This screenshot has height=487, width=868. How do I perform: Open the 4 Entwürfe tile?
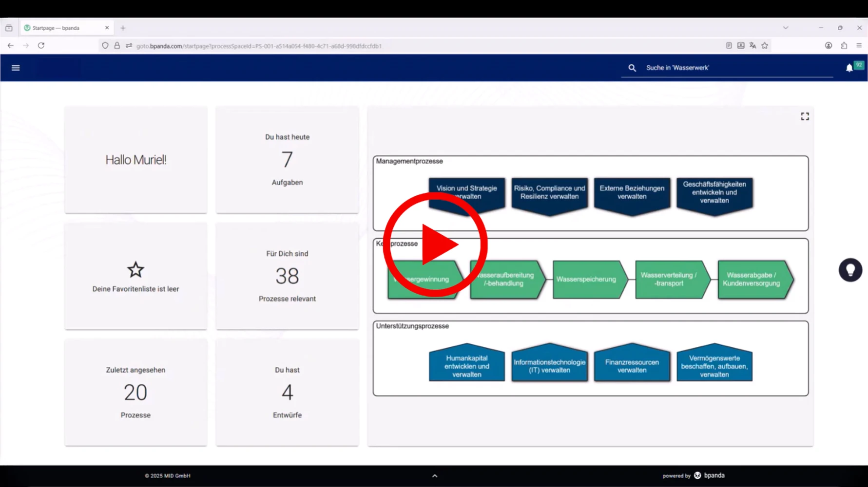click(x=287, y=393)
